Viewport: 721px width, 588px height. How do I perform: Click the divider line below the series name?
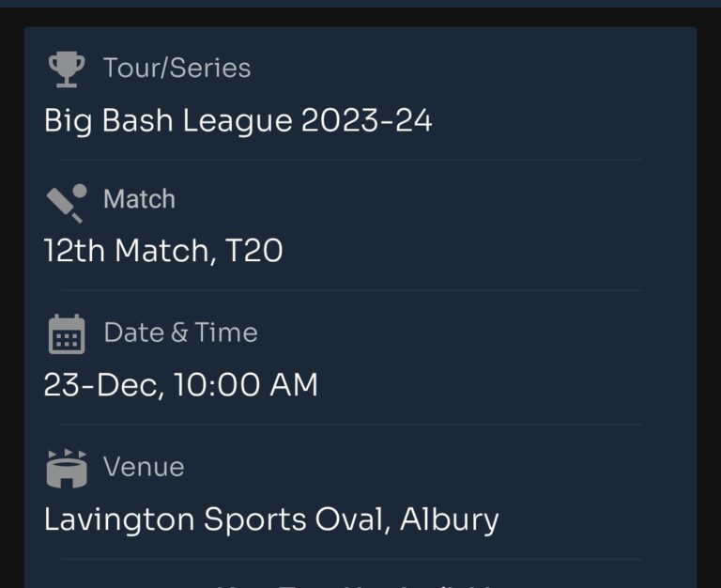[x=351, y=160]
